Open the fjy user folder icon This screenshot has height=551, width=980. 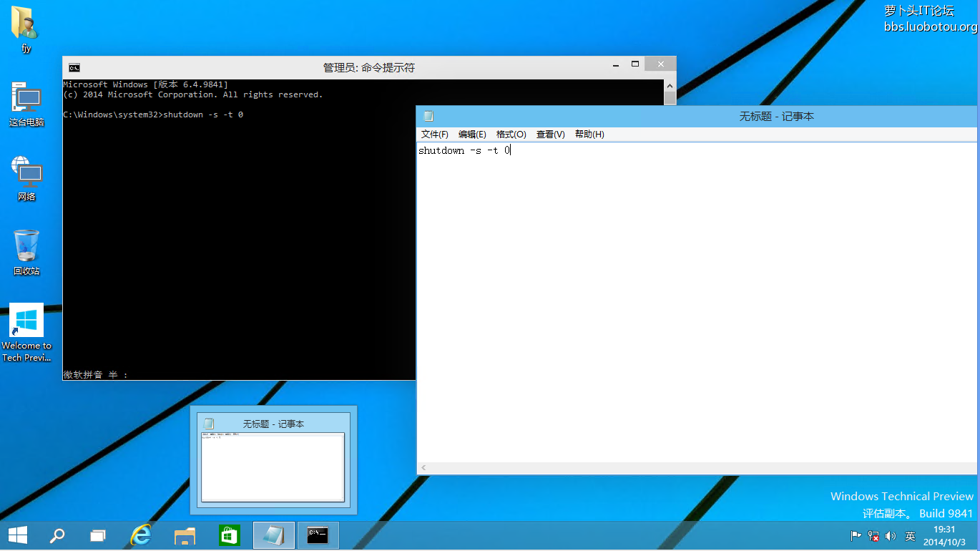(x=25, y=29)
